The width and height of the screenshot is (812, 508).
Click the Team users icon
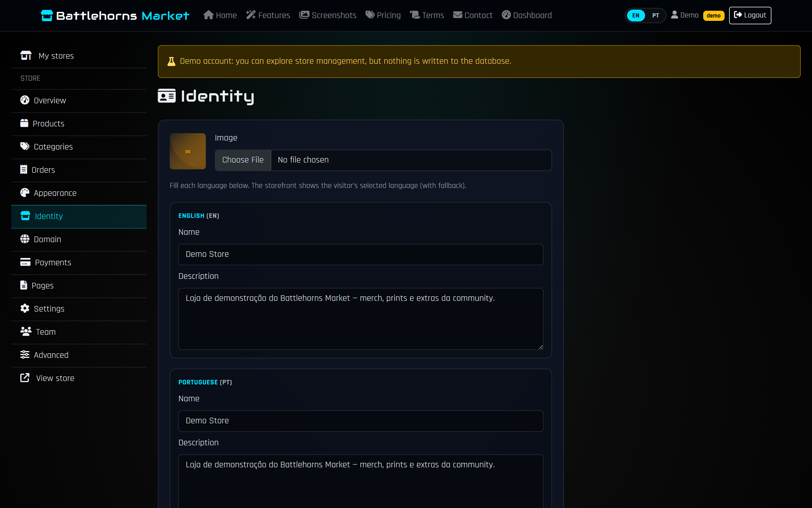click(x=26, y=332)
